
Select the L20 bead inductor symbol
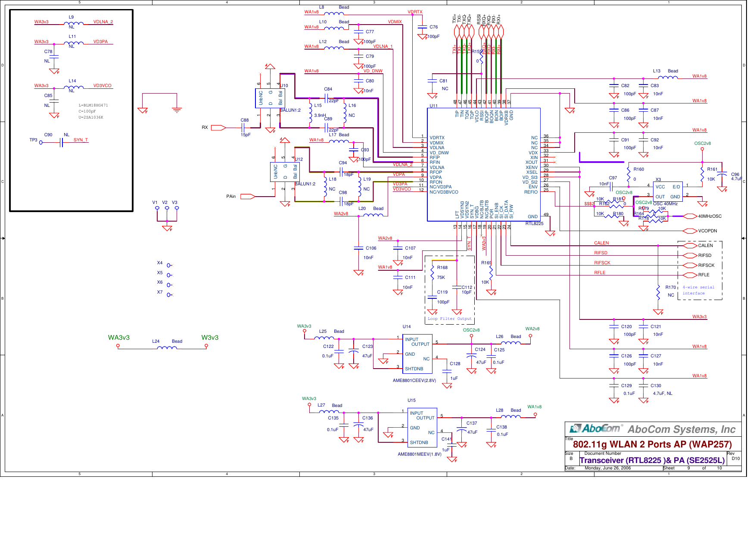click(373, 215)
